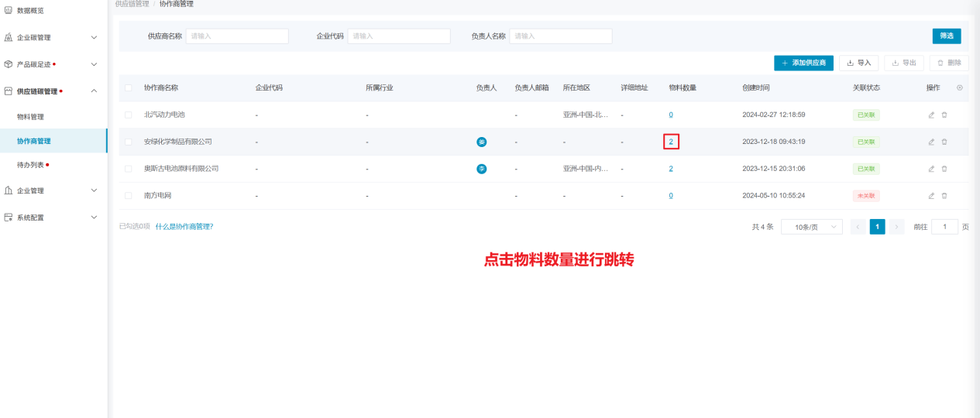The width and height of the screenshot is (980, 418).
Task: Click column settings gear icon in table header
Action: [960, 87]
